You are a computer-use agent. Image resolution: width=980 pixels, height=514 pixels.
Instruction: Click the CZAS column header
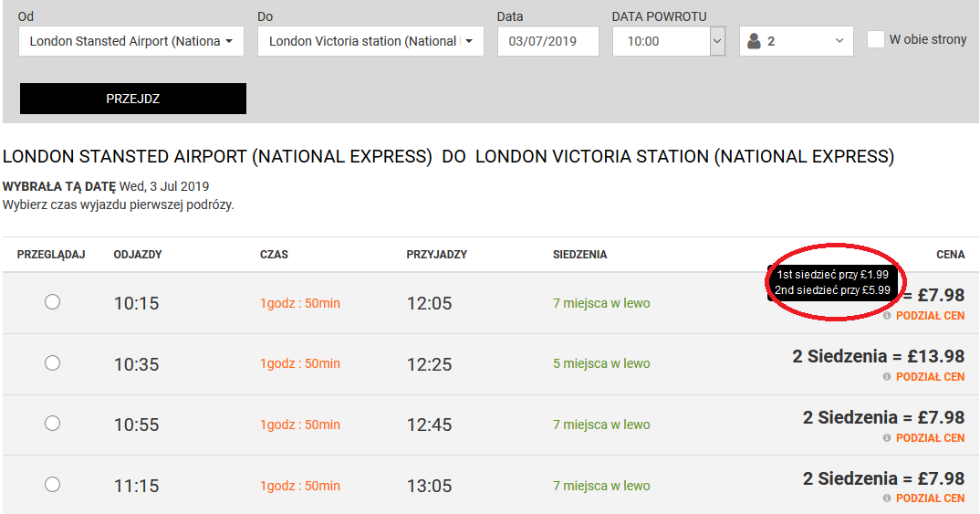point(274,255)
